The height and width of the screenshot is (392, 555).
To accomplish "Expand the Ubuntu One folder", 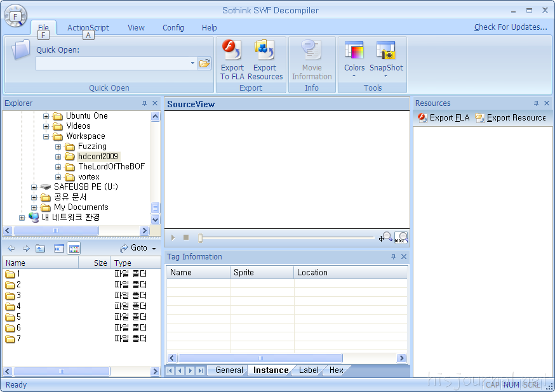I will tap(46, 116).
